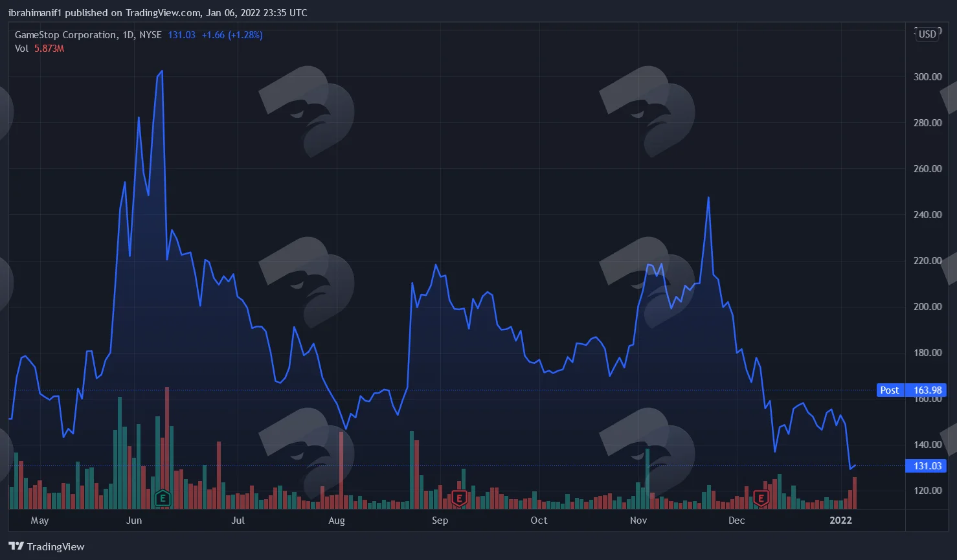
Task: Click the 131.03 last price tag on axis
Action: [926, 466]
